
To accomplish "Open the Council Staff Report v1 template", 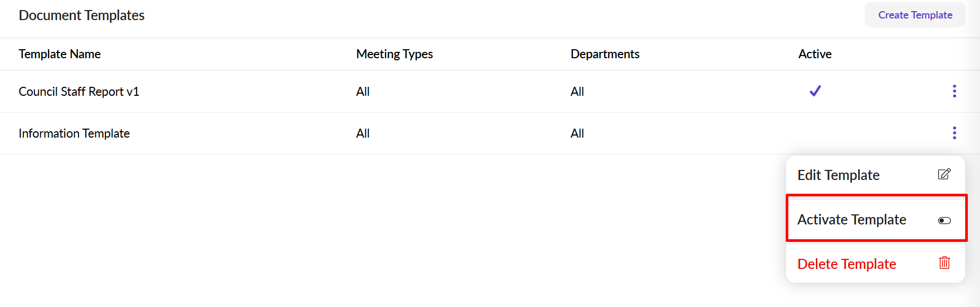I will tap(79, 92).
